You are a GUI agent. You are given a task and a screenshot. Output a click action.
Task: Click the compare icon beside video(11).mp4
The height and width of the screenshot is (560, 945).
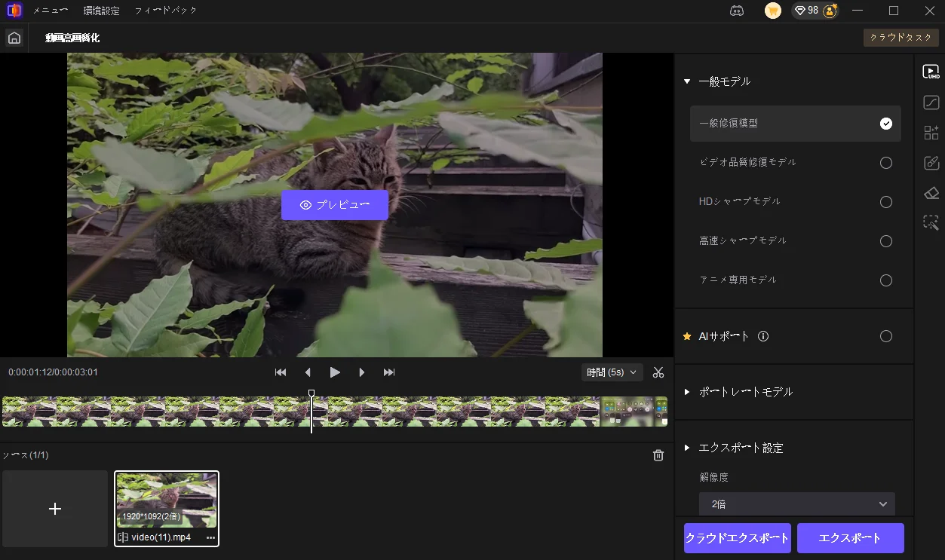coord(123,537)
